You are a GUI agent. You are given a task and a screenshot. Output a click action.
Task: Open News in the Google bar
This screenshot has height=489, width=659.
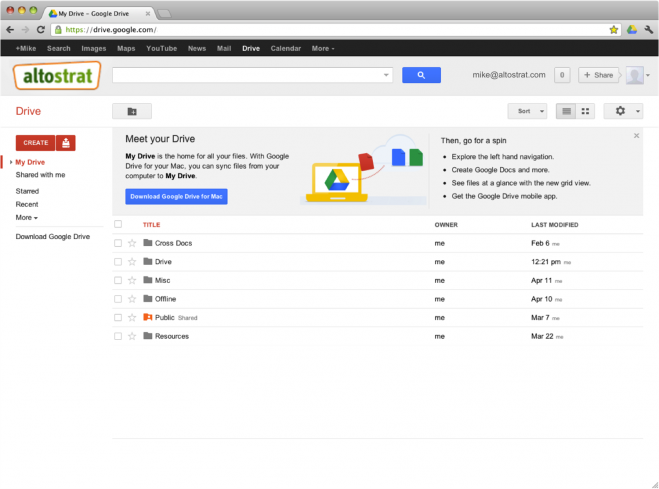[x=197, y=49]
